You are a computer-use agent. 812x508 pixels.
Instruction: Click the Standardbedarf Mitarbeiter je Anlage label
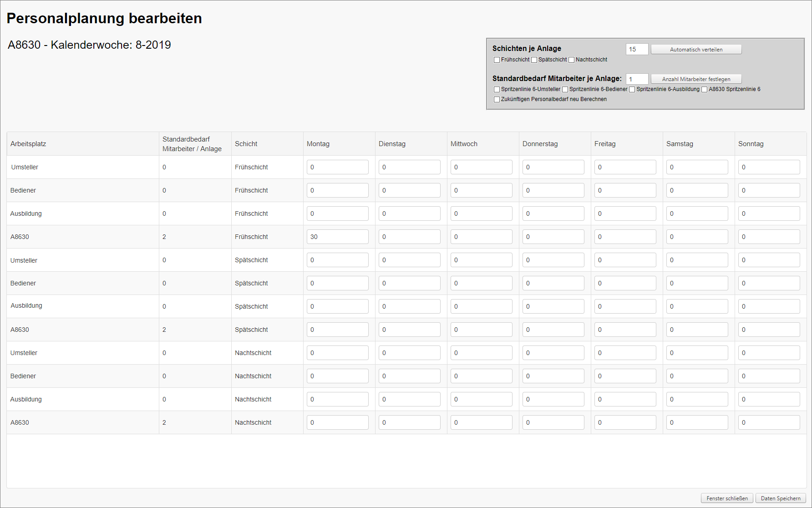coord(557,78)
